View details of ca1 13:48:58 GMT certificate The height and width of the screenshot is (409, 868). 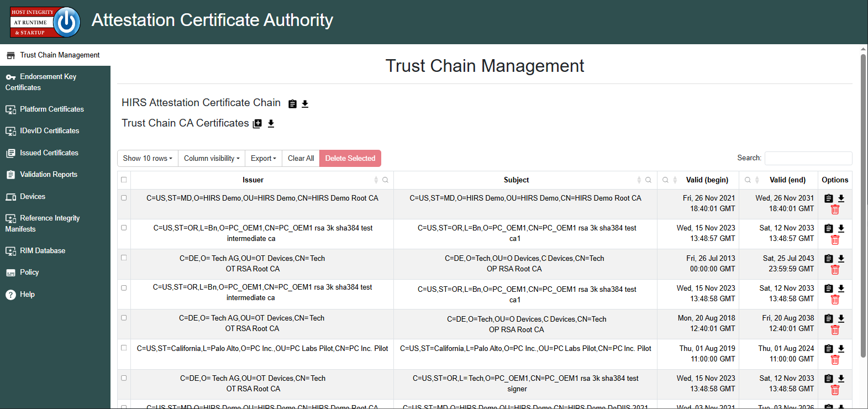tap(829, 289)
